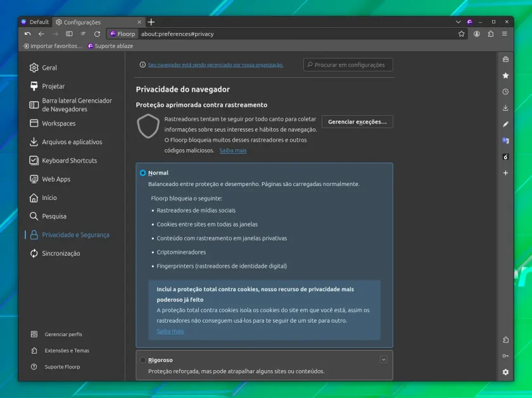
Task: Select the Normal protection radio button
Action: tap(143, 173)
